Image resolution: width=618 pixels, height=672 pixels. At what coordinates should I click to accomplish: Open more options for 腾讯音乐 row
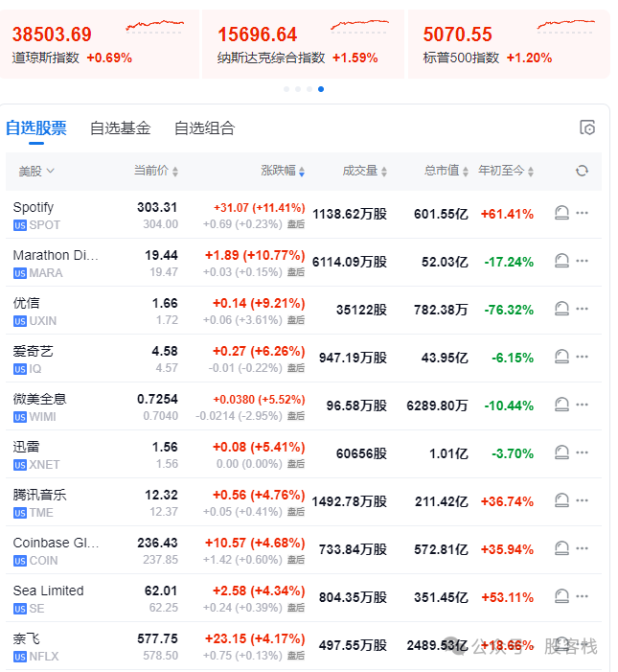582,501
